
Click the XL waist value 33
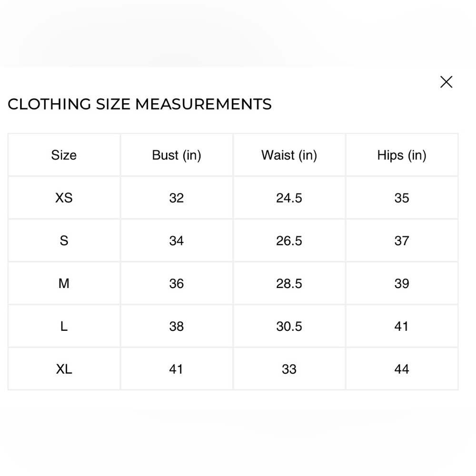click(289, 369)
